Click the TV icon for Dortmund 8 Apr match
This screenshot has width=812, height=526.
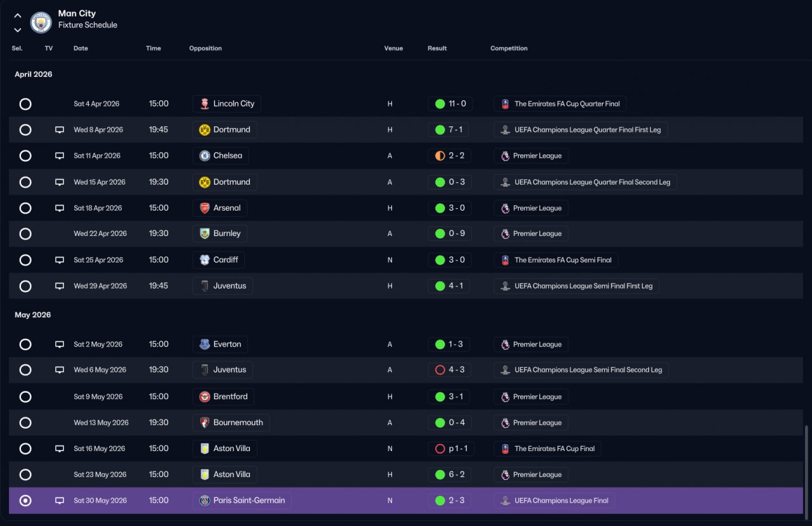tap(60, 130)
